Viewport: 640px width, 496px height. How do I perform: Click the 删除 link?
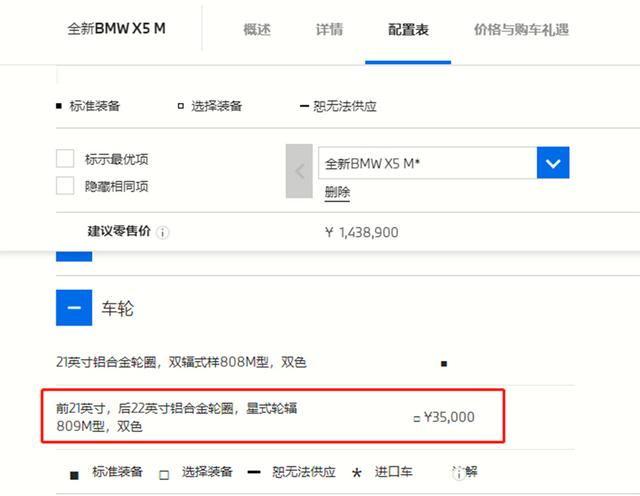tap(337, 192)
